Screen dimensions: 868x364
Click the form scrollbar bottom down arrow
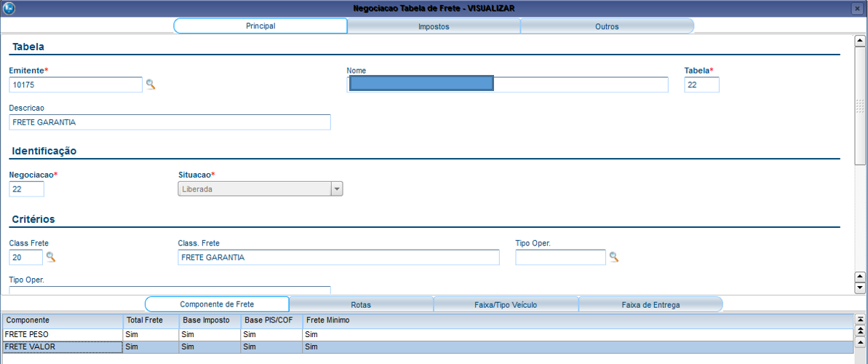(860, 288)
